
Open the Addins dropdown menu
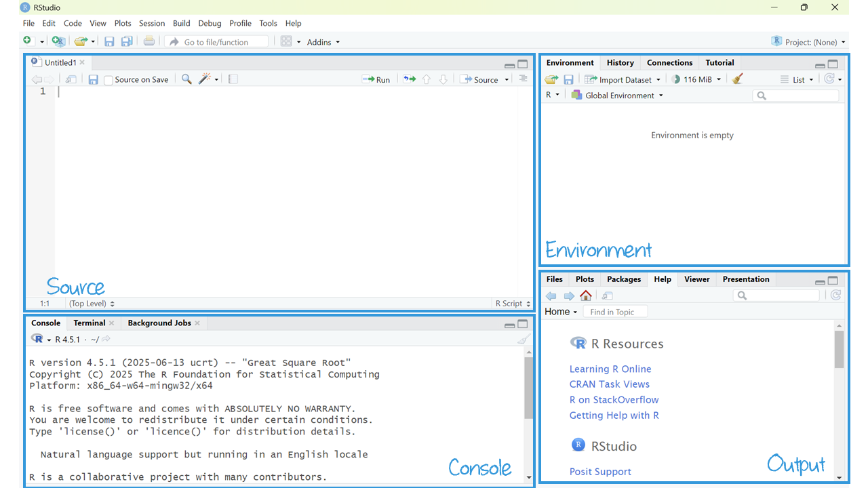point(323,42)
